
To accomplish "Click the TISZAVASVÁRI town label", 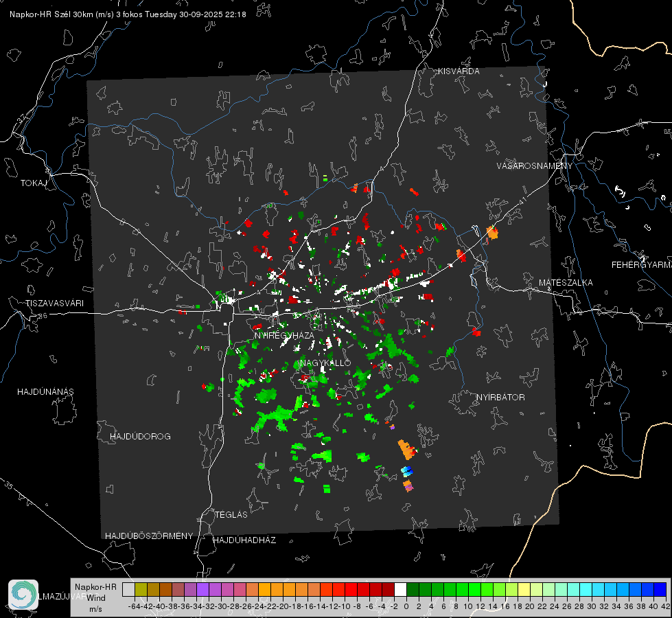I will point(54,304).
